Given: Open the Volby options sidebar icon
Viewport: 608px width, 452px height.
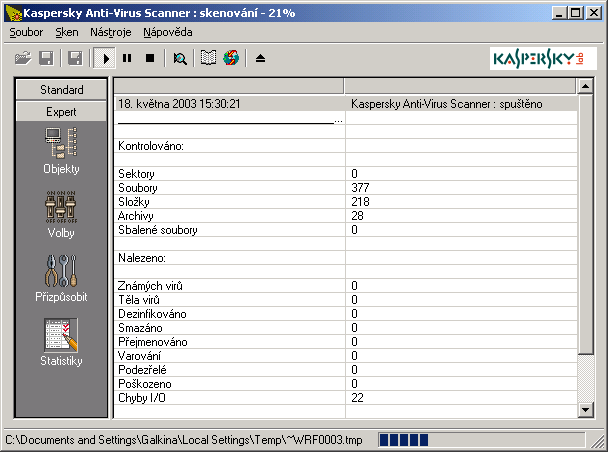Looking at the screenshot, I should click(x=61, y=214).
